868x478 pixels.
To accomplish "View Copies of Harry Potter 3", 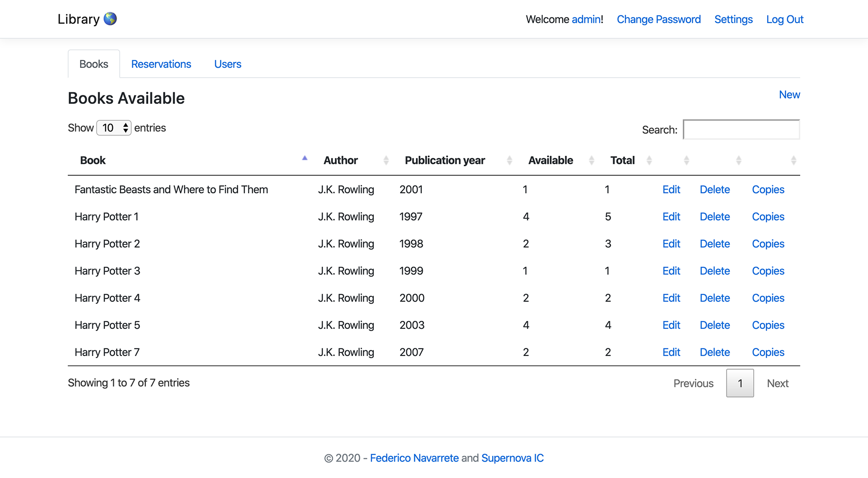I will (768, 271).
